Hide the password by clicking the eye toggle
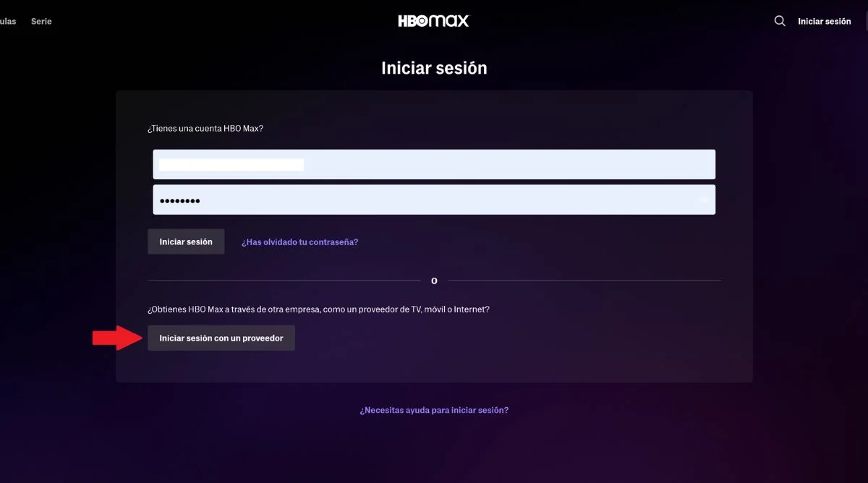Image resolution: width=868 pixels, height=483 pixels. [705, 199]
